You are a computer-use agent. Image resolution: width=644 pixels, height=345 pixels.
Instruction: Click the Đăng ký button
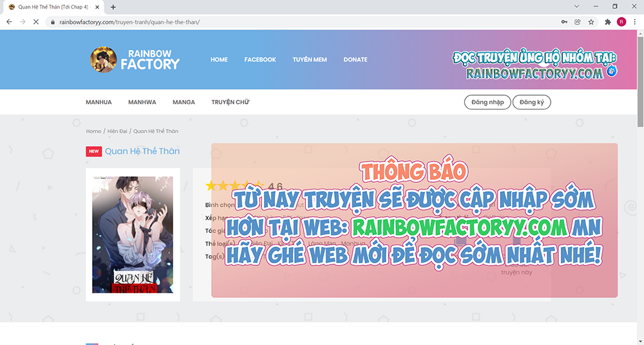(531, 102)
